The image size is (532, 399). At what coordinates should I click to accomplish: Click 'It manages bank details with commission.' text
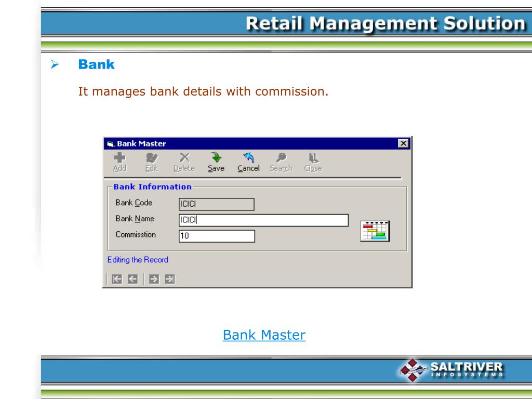click(x=203, y=91)
